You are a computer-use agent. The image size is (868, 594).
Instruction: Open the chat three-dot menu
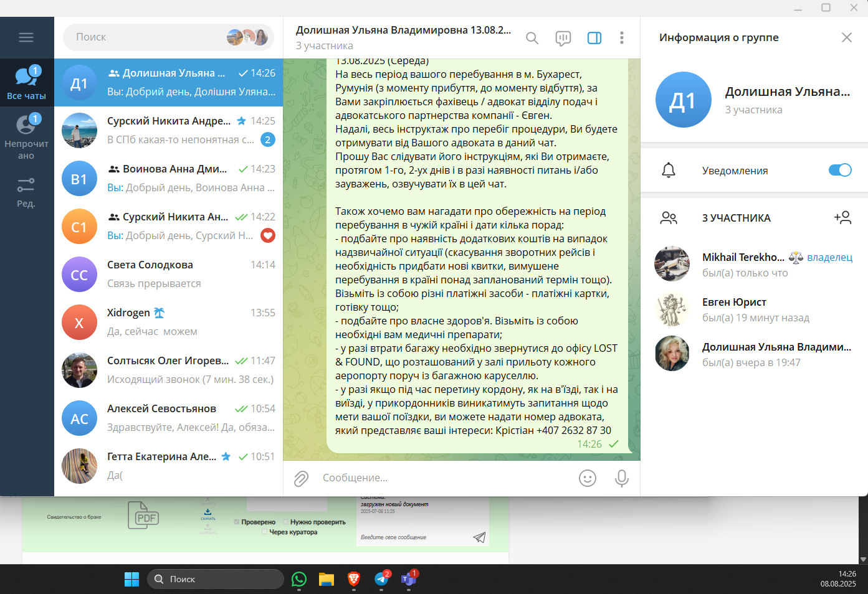click(x=622, y=38)
